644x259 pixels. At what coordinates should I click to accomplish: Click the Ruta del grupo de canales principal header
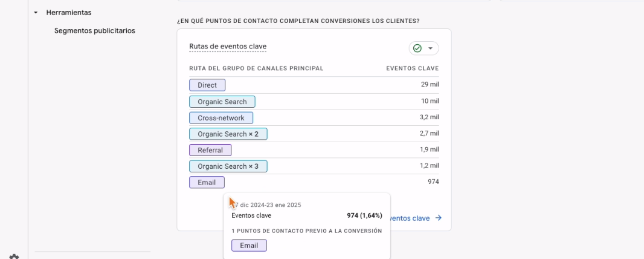[x=256, y=68]
